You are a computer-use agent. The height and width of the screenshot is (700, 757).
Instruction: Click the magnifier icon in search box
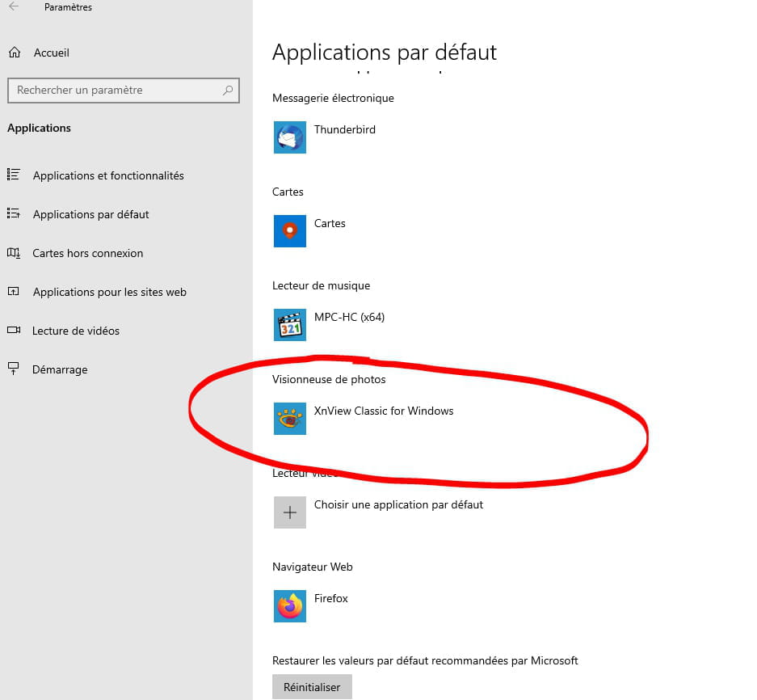tap(229, 91)
